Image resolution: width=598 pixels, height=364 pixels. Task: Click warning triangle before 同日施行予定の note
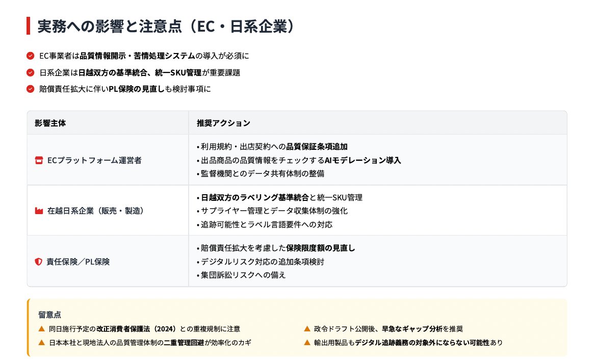click(42, 329)
